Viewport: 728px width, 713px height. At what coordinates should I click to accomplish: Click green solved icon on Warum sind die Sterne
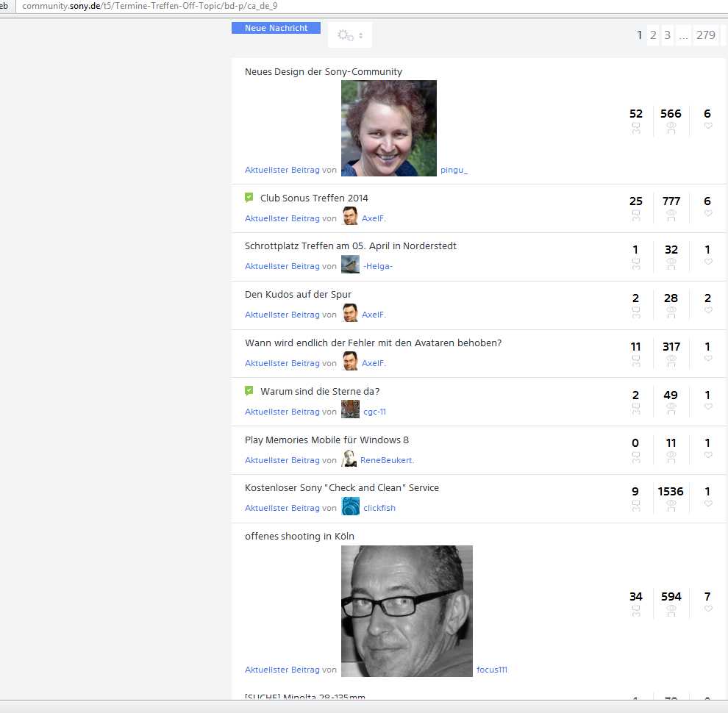(x=249, y=391)
